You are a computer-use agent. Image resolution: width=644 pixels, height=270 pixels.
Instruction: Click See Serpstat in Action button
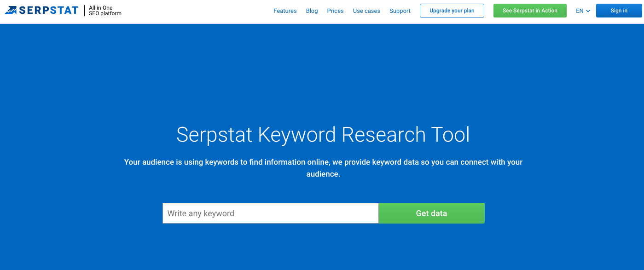(x=530, y=11)
